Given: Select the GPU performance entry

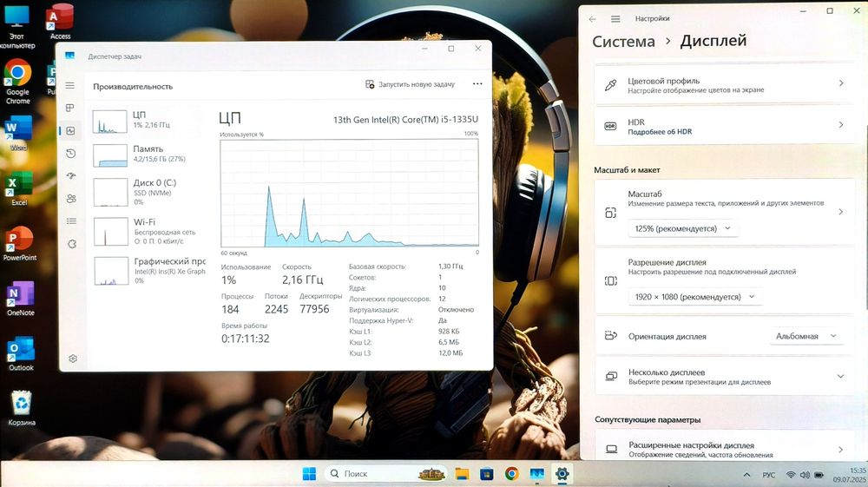Looking at the screenshot, I should point(149,270).
